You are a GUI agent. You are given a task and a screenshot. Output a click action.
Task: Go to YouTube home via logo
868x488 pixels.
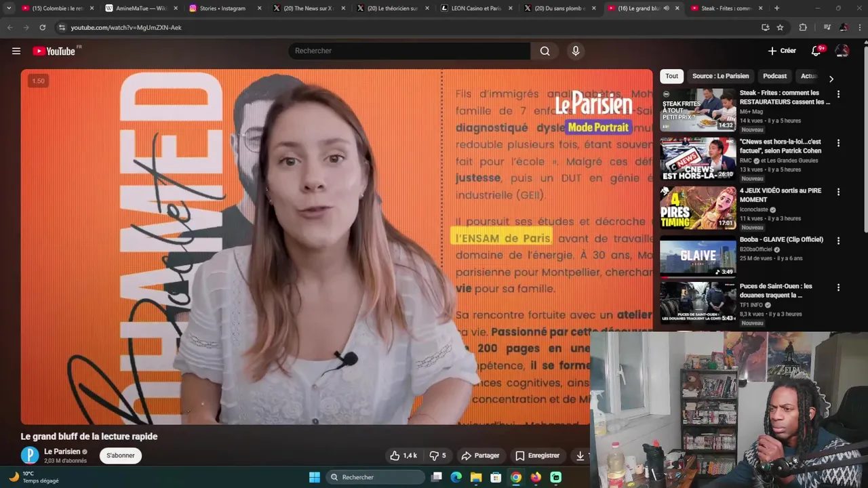click(54, 51)
